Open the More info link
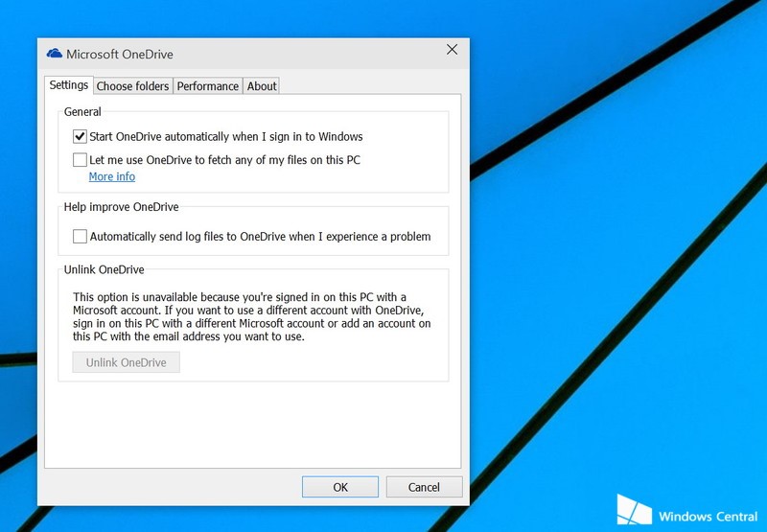Viewport: 767px width, 532px height. point(112,176)
